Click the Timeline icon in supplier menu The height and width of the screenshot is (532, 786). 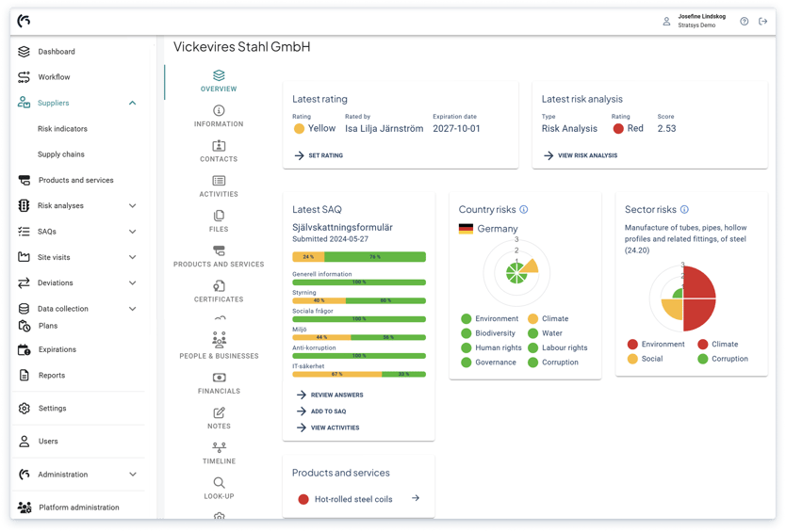219,448
